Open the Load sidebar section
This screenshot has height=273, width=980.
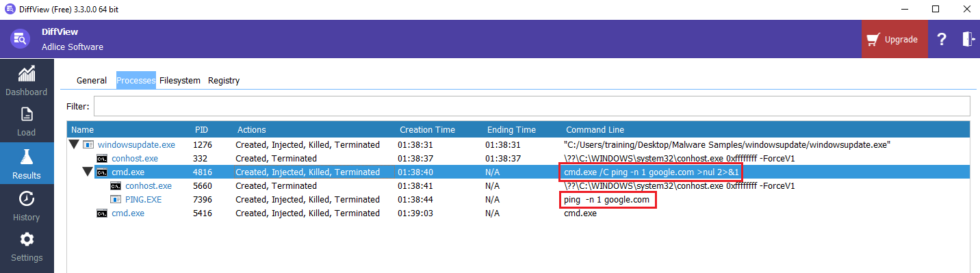(x=27, y=121)
